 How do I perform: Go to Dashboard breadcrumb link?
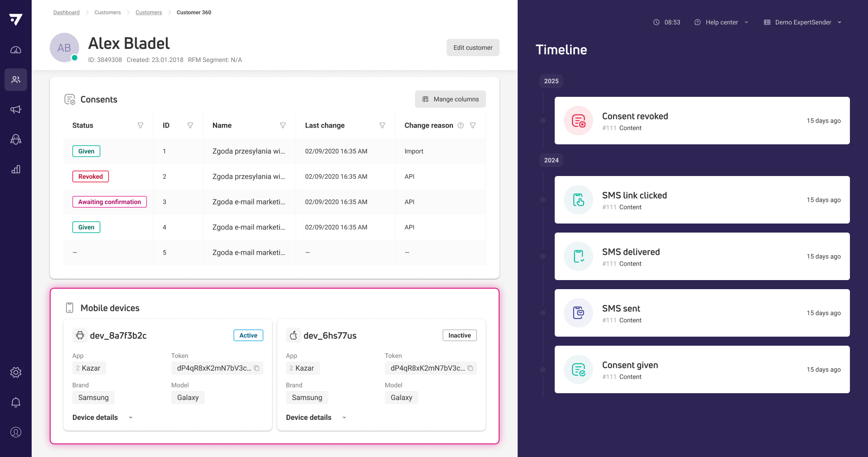66,12
